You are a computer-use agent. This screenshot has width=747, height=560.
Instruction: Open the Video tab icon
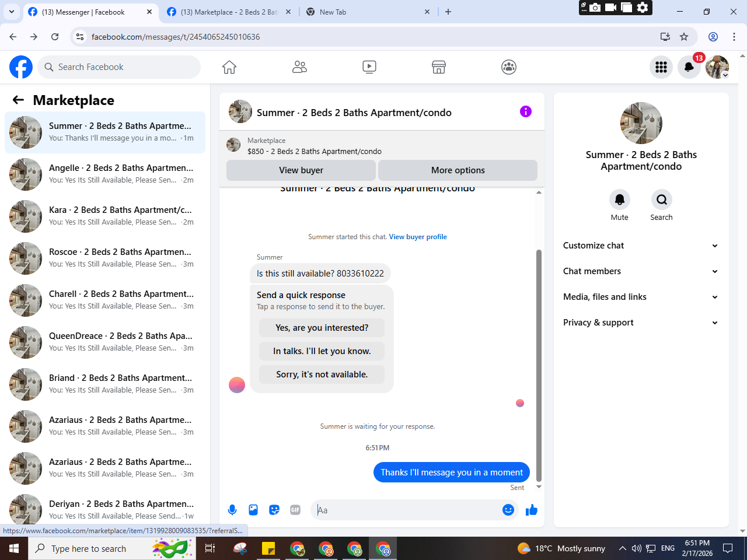pos(369,67)
